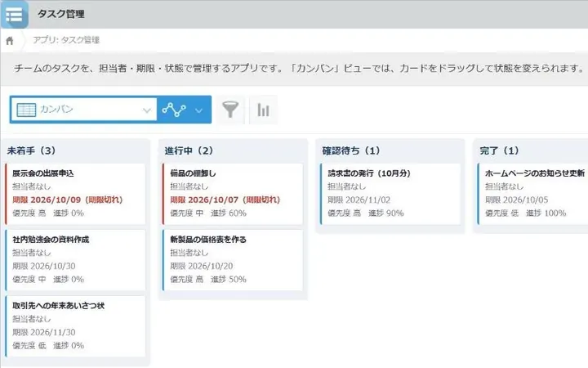Open card 社内勉強会の資料作成
Screen dimensions: 588x368
(x=75, y=260)
